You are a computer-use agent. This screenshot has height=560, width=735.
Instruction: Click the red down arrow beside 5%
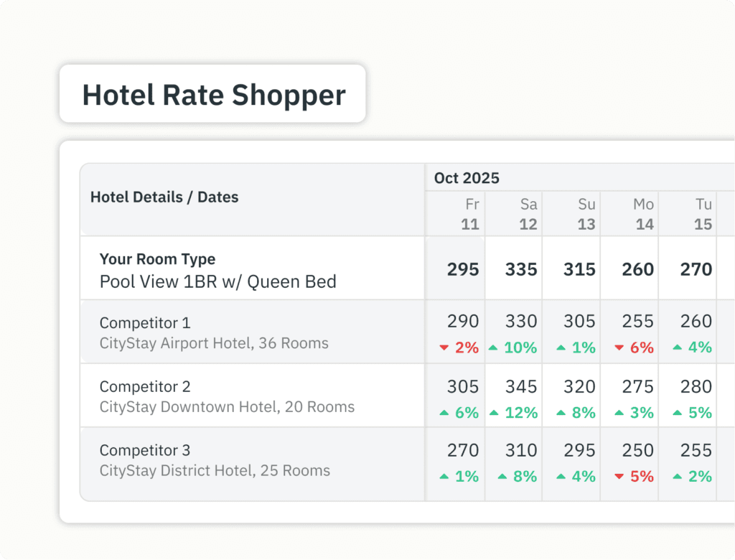point(619,477)
